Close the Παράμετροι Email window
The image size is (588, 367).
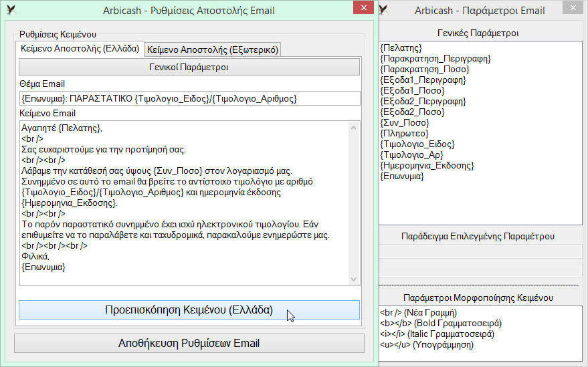tap(573, 7)
